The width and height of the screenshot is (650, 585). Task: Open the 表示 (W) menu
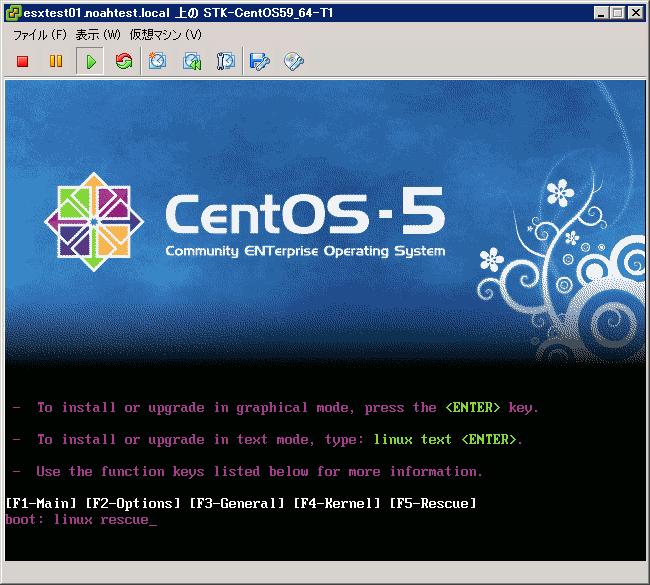click(98, 35)
